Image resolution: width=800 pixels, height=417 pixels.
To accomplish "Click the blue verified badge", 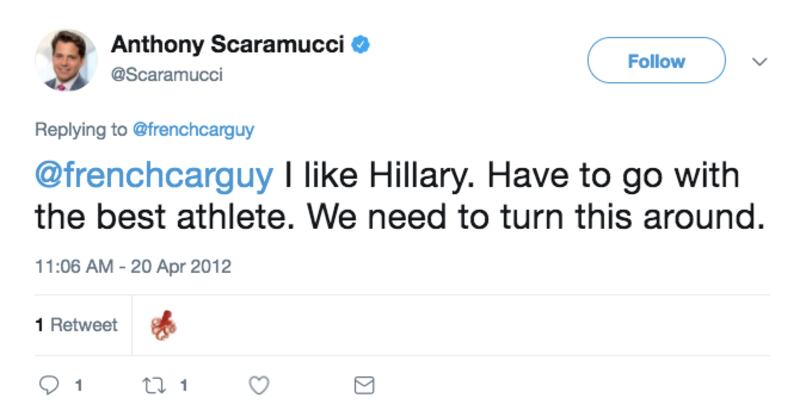I will pos(361,45).
